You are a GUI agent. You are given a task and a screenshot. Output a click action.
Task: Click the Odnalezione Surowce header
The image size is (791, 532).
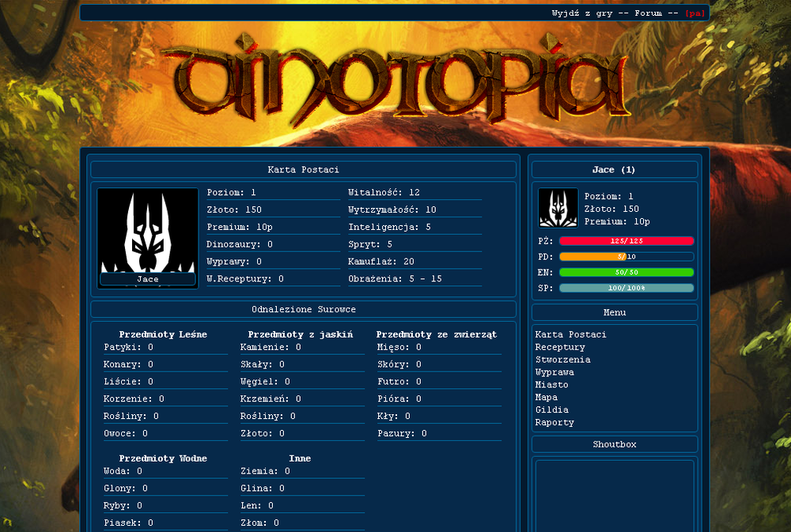coord(303,309)
